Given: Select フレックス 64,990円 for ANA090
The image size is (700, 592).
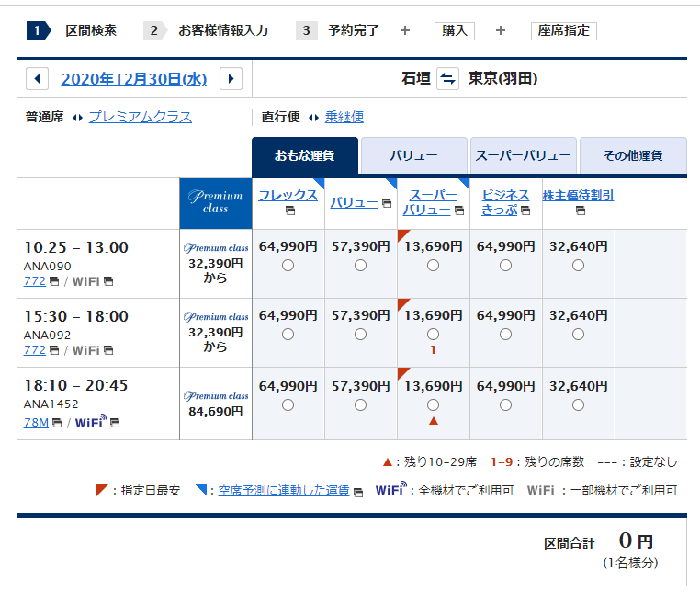Looking at the screenshot, I should 288,266.
